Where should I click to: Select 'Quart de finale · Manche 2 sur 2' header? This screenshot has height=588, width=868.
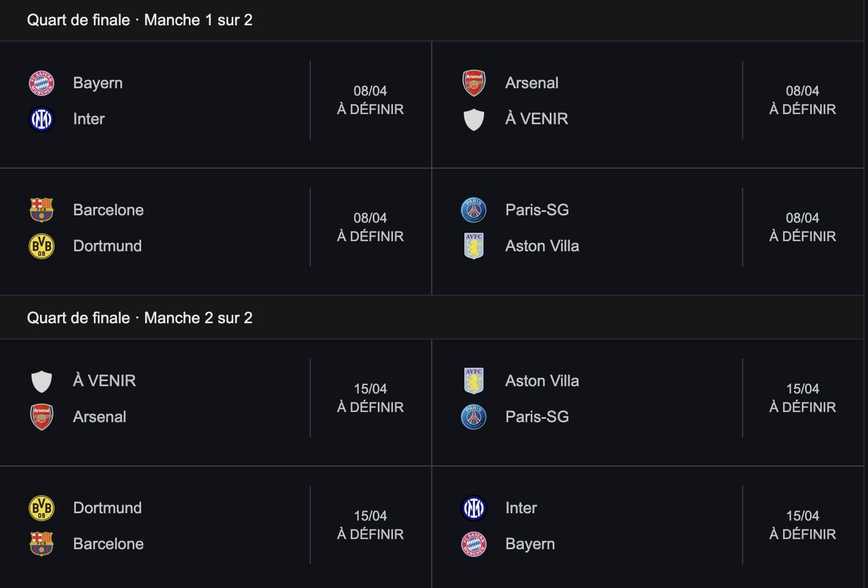[x=139, y=318]
